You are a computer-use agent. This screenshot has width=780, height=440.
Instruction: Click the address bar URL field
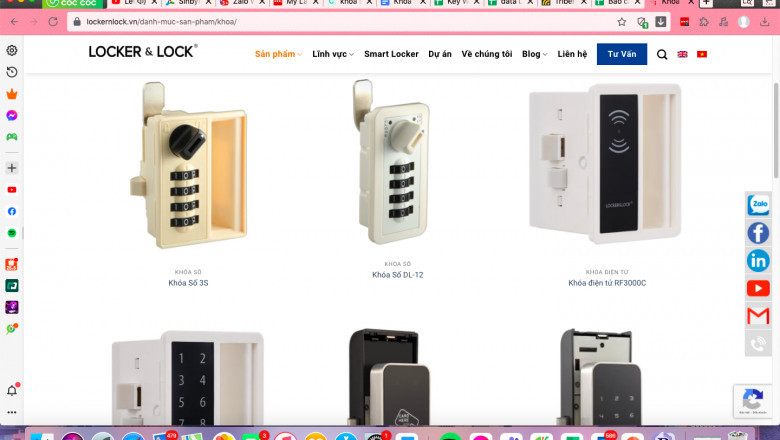(348, 22)
